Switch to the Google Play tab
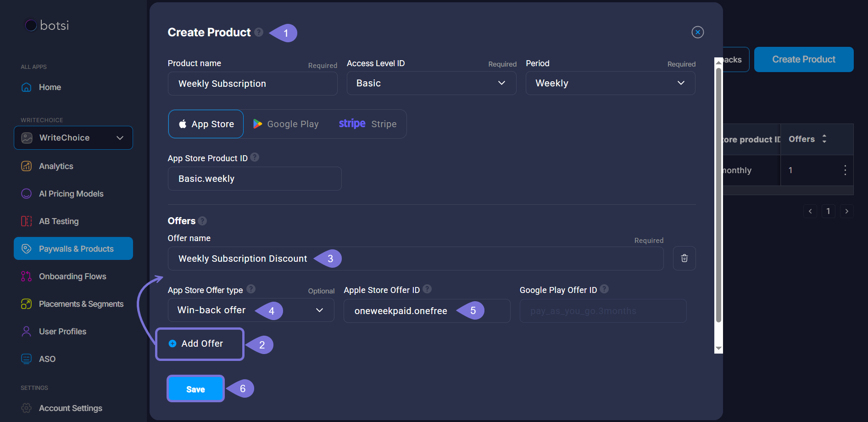Image resolution: width=868 pixels, height=422 pixels. 286,124
